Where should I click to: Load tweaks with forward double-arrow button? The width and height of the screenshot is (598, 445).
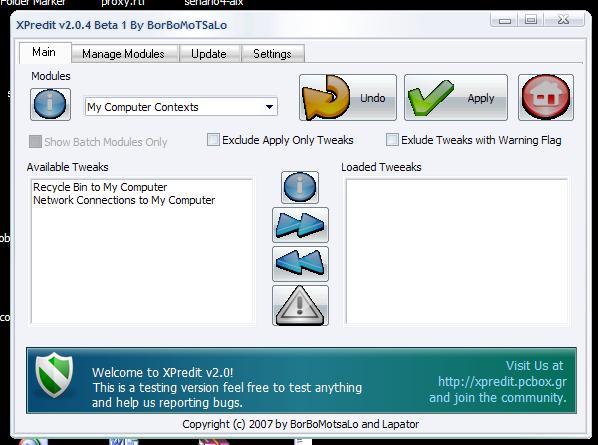(300, 225)
